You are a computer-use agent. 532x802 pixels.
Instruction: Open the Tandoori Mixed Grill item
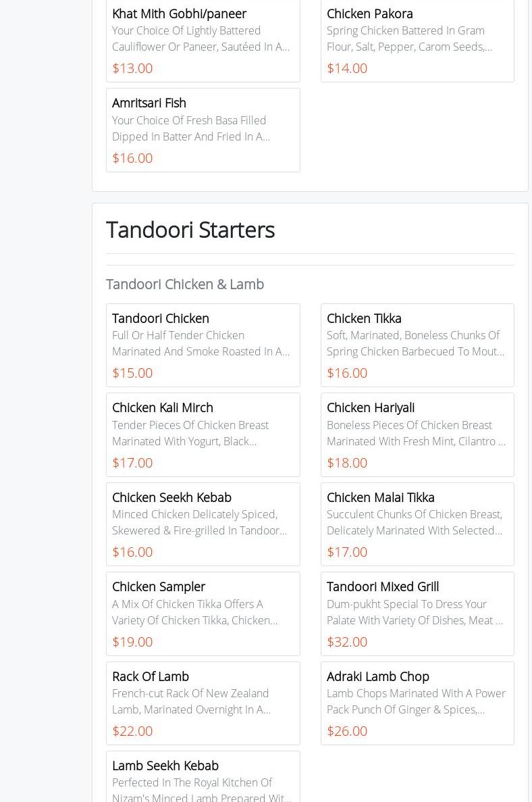coord(383,586)
